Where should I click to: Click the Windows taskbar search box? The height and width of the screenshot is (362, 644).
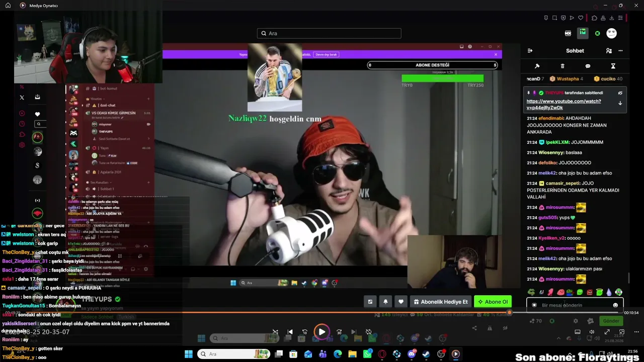coord(234,354)
